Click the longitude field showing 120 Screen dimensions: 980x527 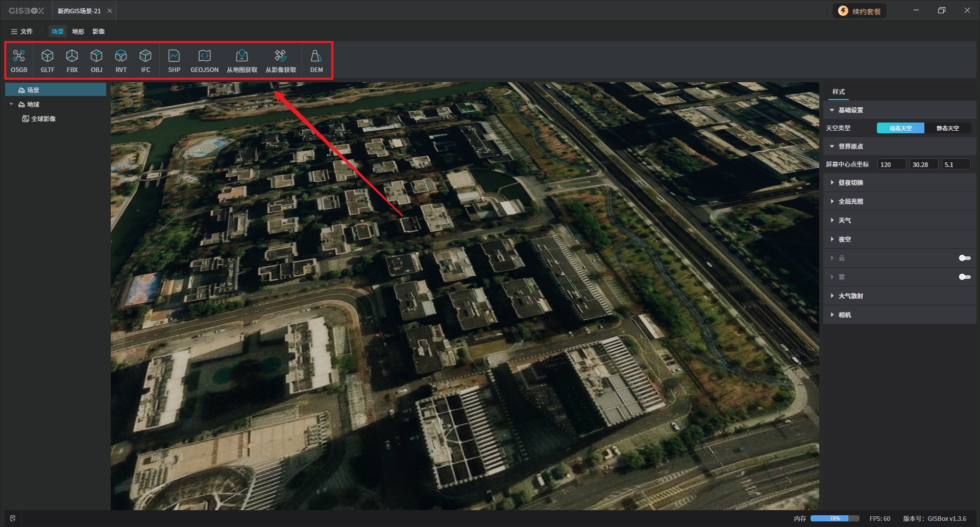891,164
